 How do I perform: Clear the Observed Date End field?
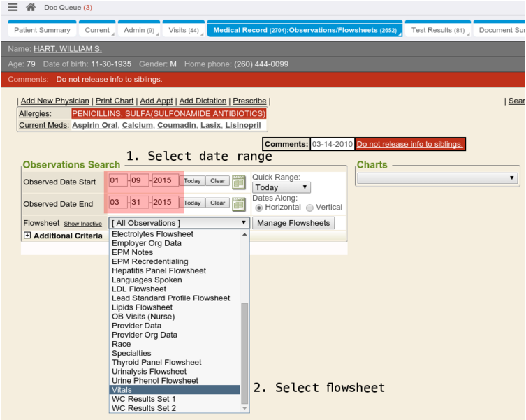pos(218,203)
